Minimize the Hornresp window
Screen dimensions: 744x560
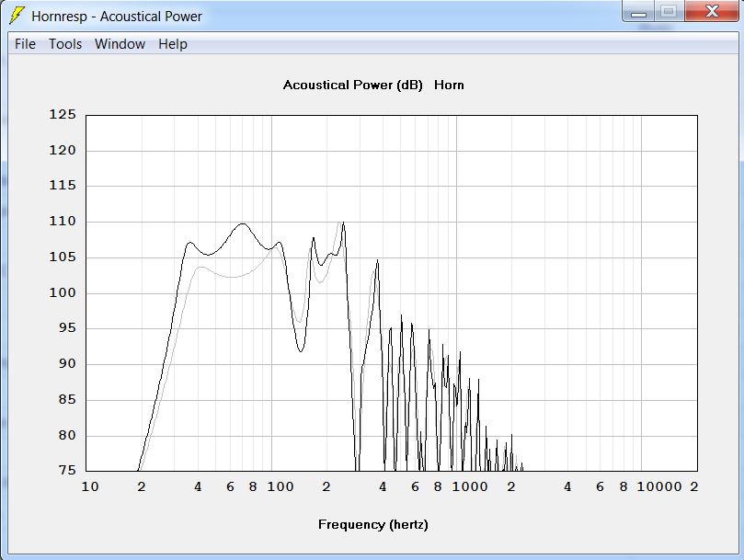click(638, 11)
